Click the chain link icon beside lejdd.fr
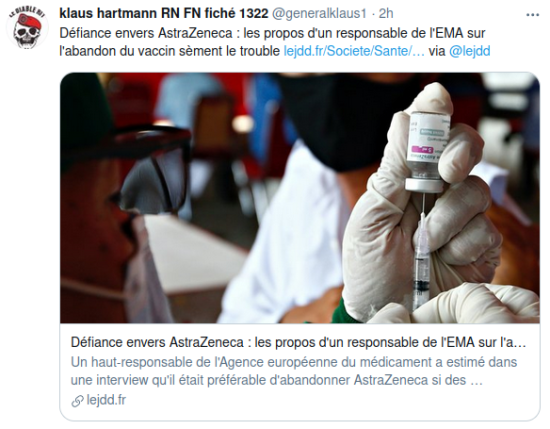The height and width of the screenshot is (429, 550). coord(77,401)
